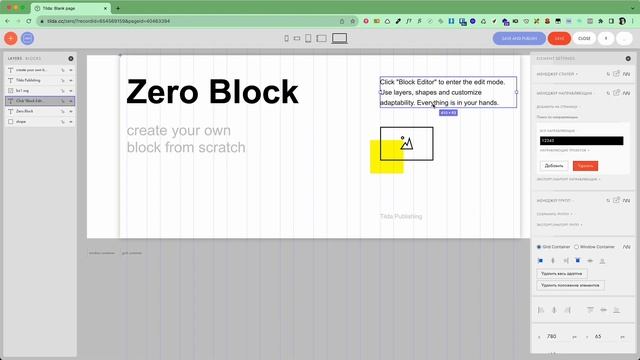640x360 pixels.
Task: Switch to tablet landscape screen preview
Action: [322, 38]
